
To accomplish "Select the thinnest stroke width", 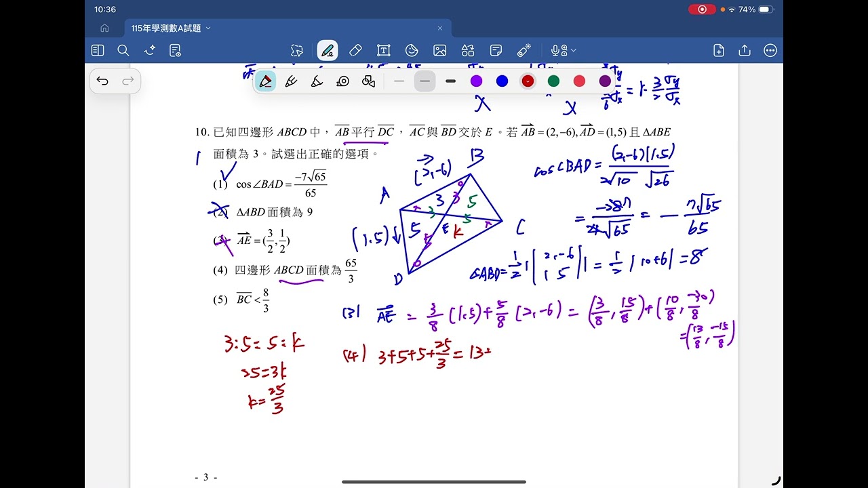I will (x=399, y=81).
